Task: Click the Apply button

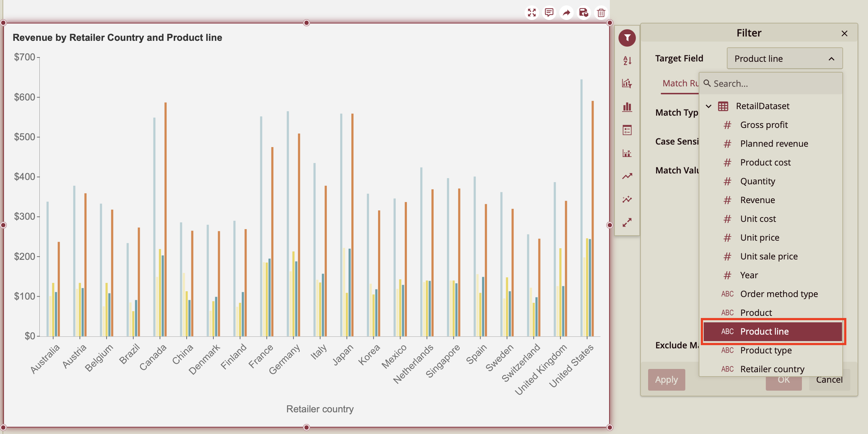Action: point(666,380)
